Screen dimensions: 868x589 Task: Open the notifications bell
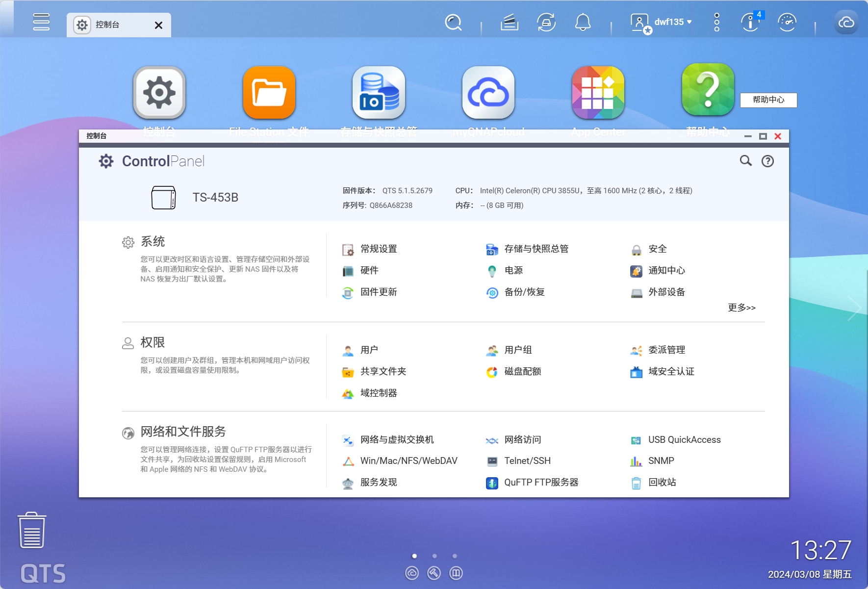pos(583,23)
